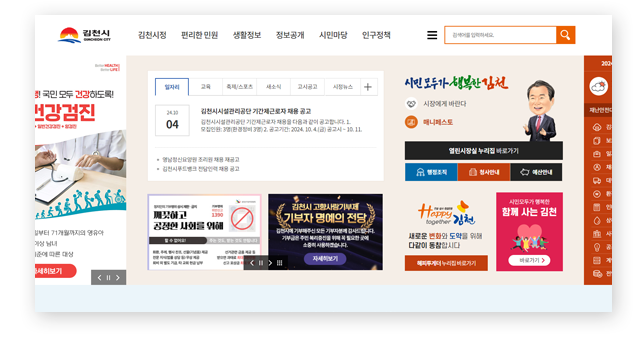This screenshot has width=640, height=362.
Task: Select the 교육 tab
Action: [x=206, y=87]
